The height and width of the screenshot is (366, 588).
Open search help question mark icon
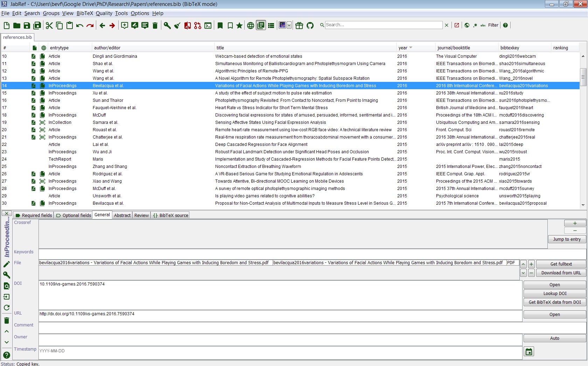click(x=505, y=25)
